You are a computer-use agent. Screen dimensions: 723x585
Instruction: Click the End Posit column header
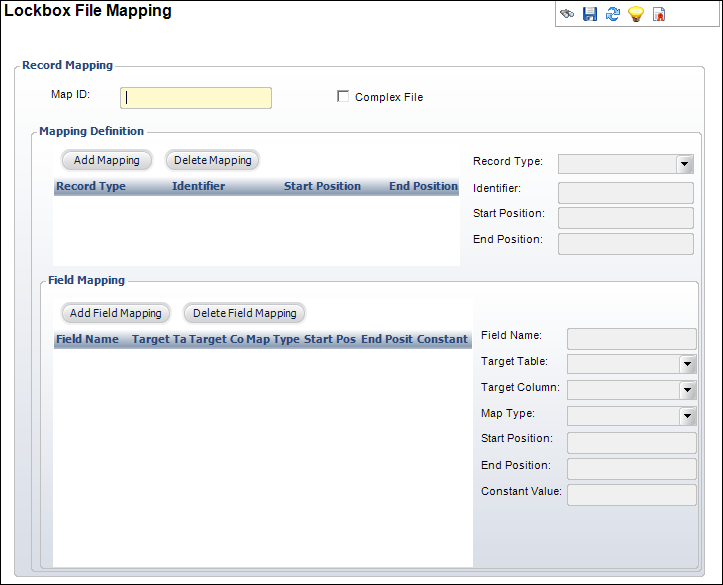(x=387, y=339)
